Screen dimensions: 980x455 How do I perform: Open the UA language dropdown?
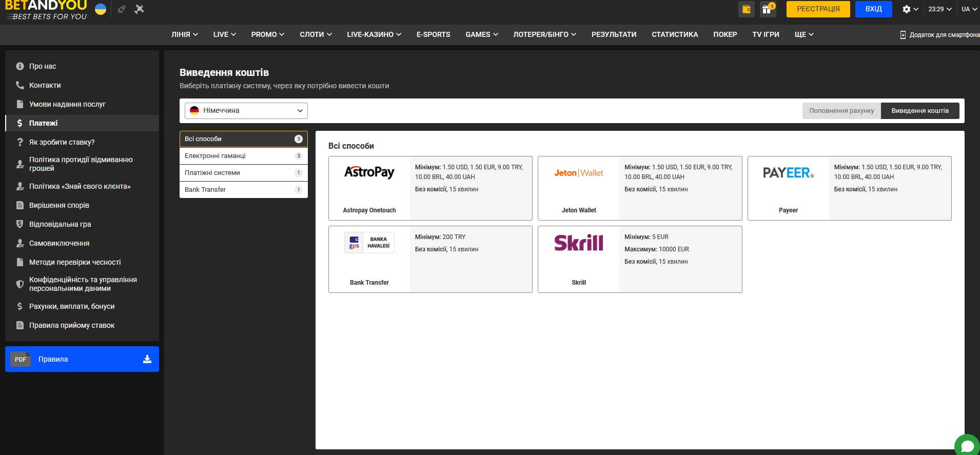(x=969, y=9)
